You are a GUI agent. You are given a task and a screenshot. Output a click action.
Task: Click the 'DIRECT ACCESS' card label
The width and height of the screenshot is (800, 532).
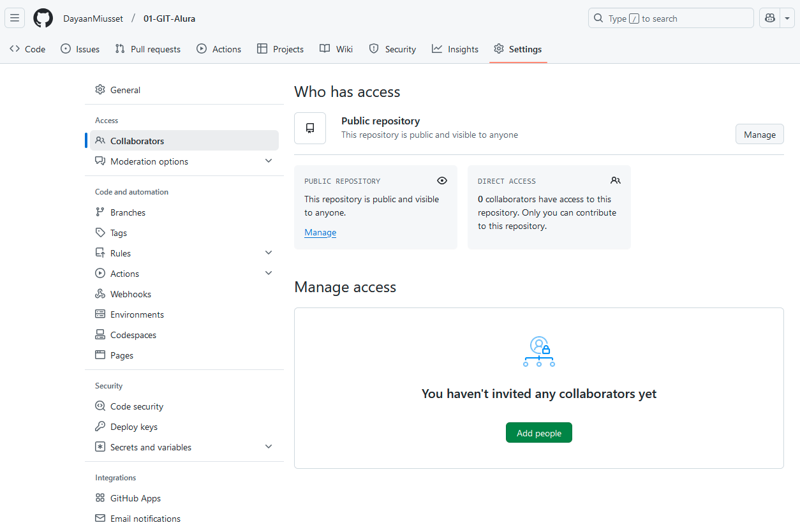(507, 181)
